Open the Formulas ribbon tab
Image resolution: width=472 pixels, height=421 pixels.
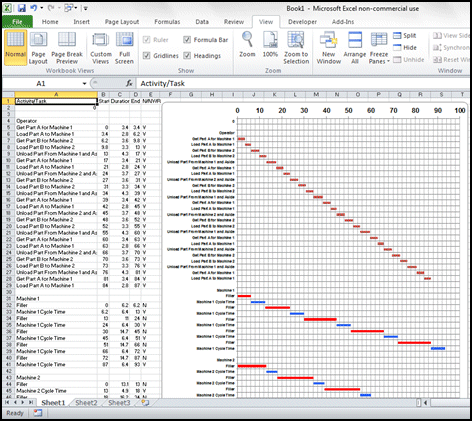(x=167, y=22)
